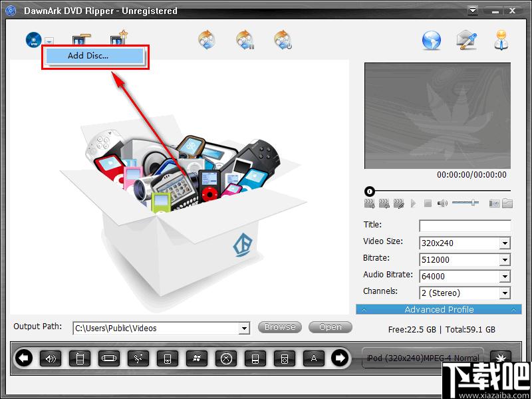Take a snapshot with the camera icon
This screenshot has height=399, width=532.
pyautogui.click(x=495, y=203)
